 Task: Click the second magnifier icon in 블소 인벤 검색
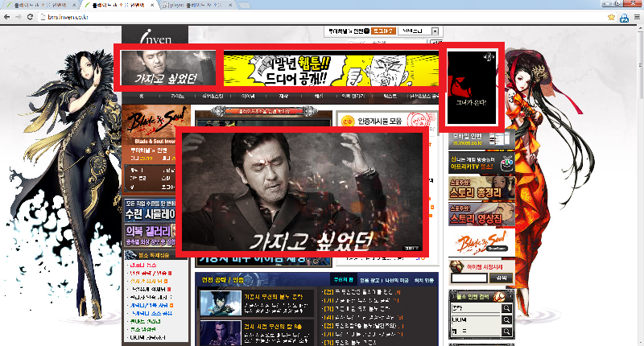click(x=506, y=319)
